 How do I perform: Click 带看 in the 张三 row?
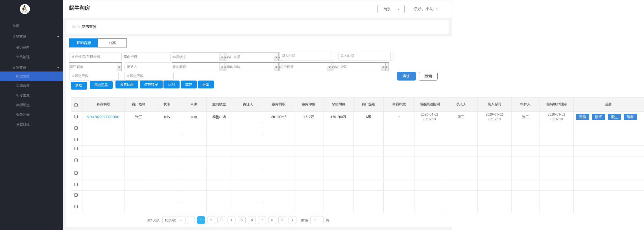[x=630, y=117]
